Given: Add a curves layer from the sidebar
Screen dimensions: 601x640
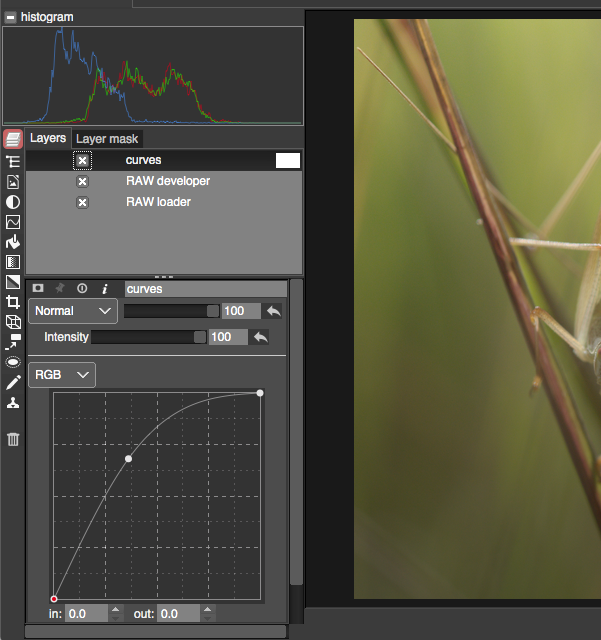Looking at the screenshot, I should (x=13, y=222).
